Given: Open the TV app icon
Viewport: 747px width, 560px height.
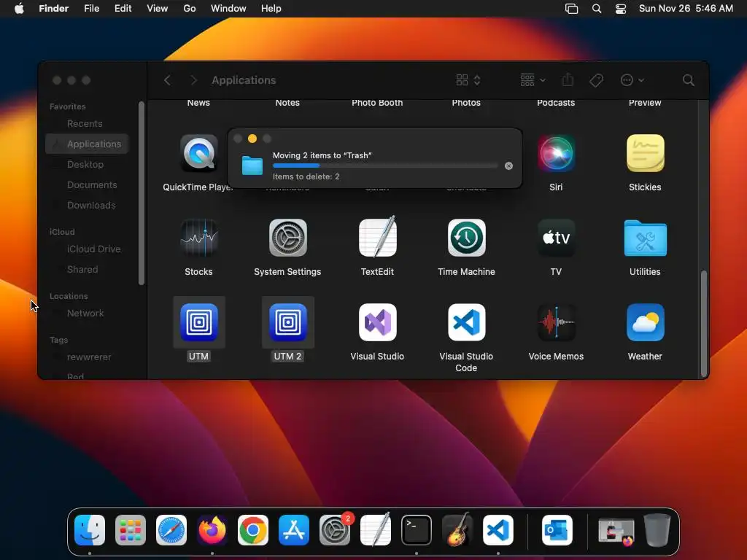Looking at the screenshot, I should (x=556, y=238).
